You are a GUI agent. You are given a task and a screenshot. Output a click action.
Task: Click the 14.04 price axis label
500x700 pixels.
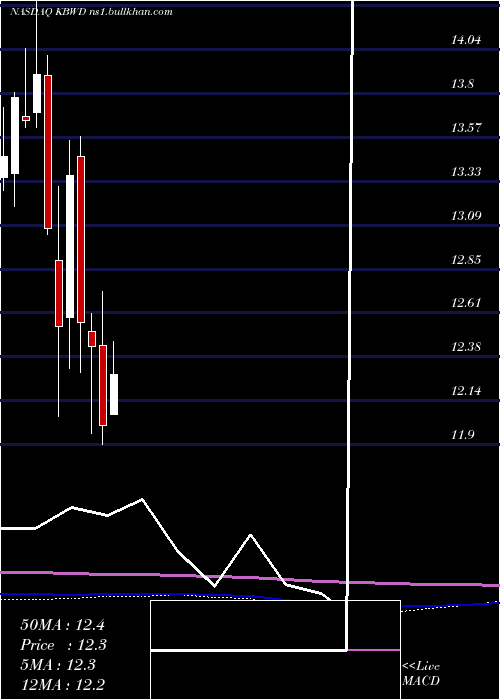click(466, 40)
